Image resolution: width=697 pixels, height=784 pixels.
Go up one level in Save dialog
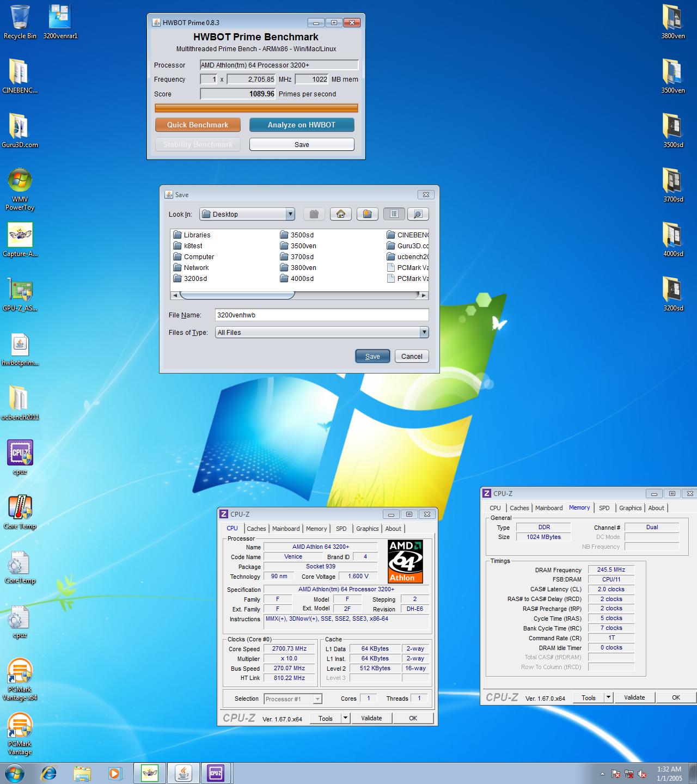pyautogui.click(x=314, y=214)
